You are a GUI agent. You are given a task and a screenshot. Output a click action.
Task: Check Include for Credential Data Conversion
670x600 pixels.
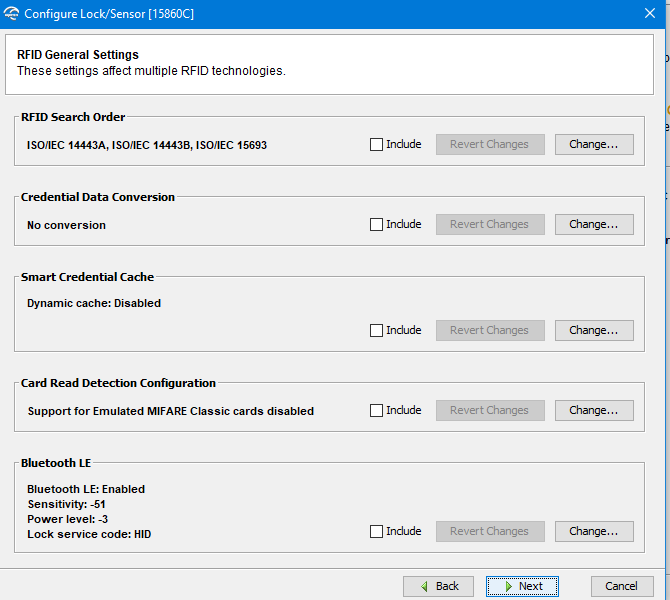coord(377,224)
